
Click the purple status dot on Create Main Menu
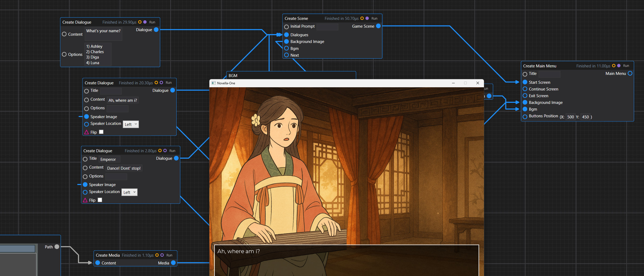pos(619,66)
